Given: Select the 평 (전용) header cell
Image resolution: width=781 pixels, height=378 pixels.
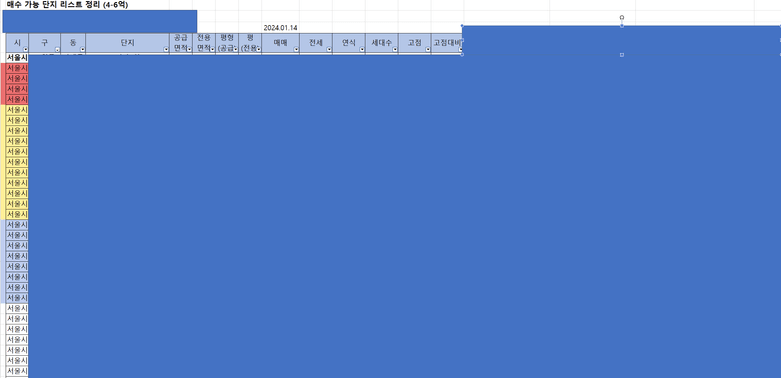Looking at the screenshot, I should click(x=250, y=43).
